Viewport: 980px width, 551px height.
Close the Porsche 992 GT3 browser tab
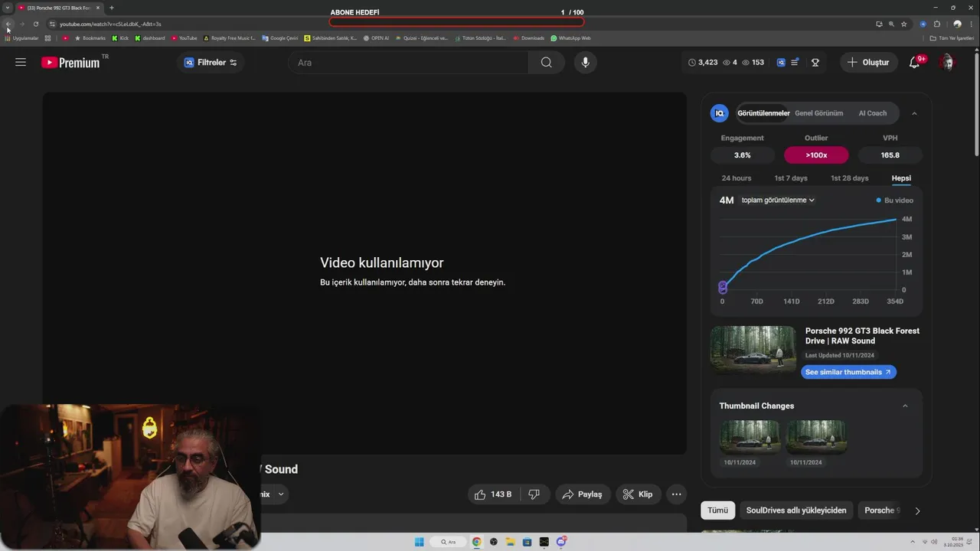click(x=98, y=8)
